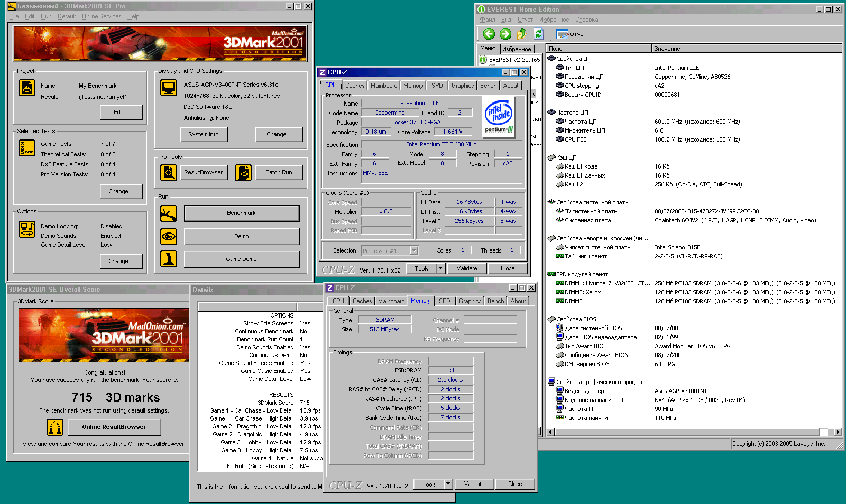The height and width of the screenshot is (504, 846).
Task: Click the right arrow of EVEREST horizontal scrollbar
Action: [x=838, y=432]
